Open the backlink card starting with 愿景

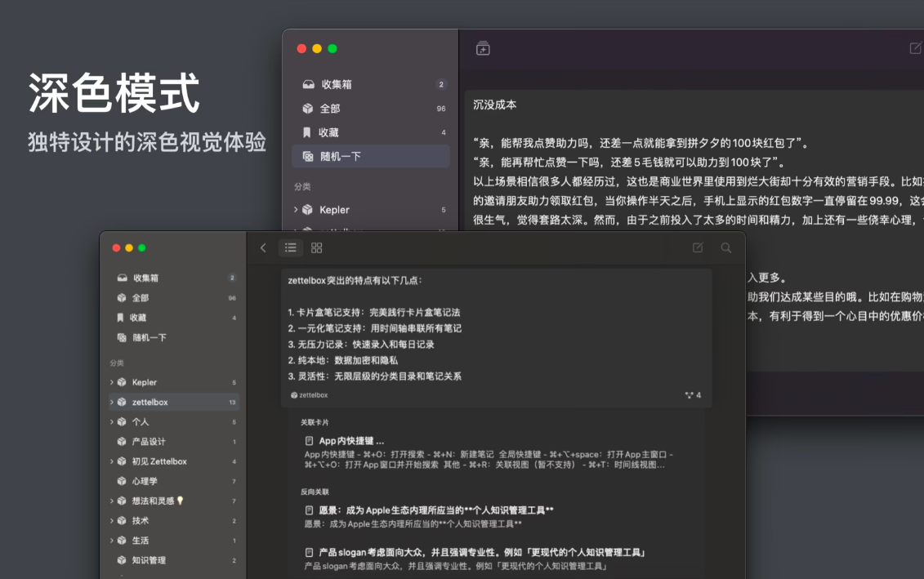point(435,510)
